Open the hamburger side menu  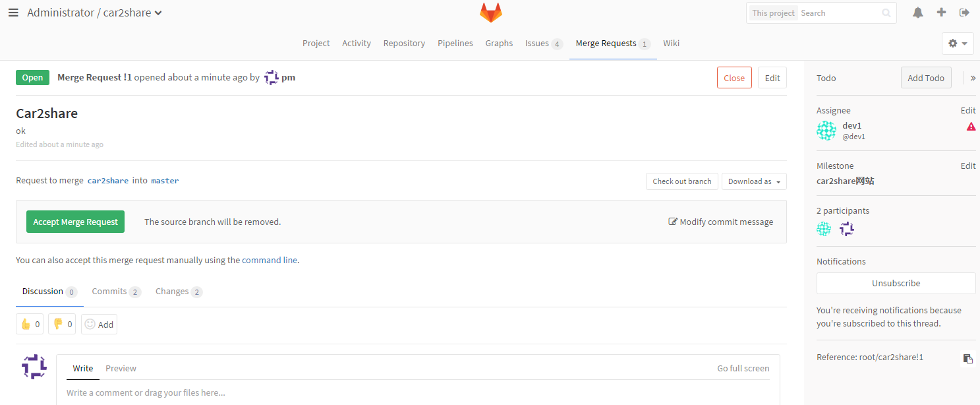pos(13,13)
